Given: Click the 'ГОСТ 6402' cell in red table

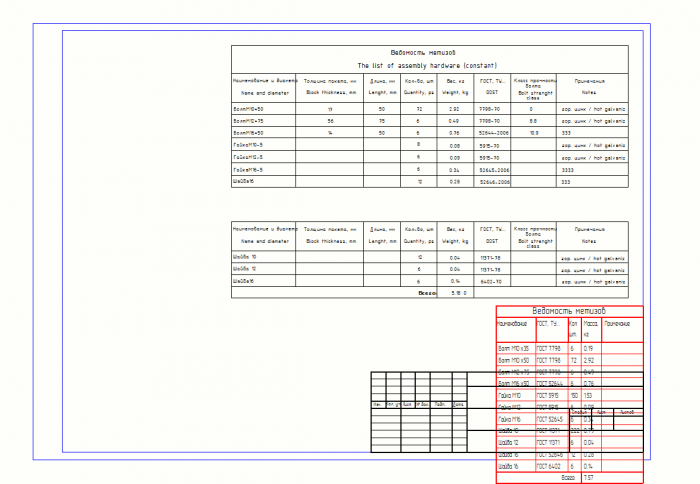Looking at the screenshot, I should click(548, 466).
